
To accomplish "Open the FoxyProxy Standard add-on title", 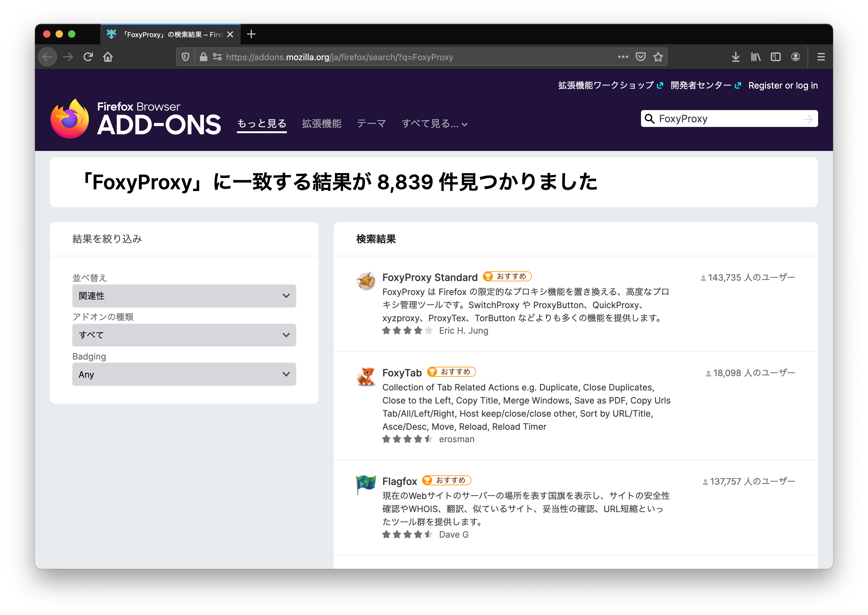I will (430, 278).
